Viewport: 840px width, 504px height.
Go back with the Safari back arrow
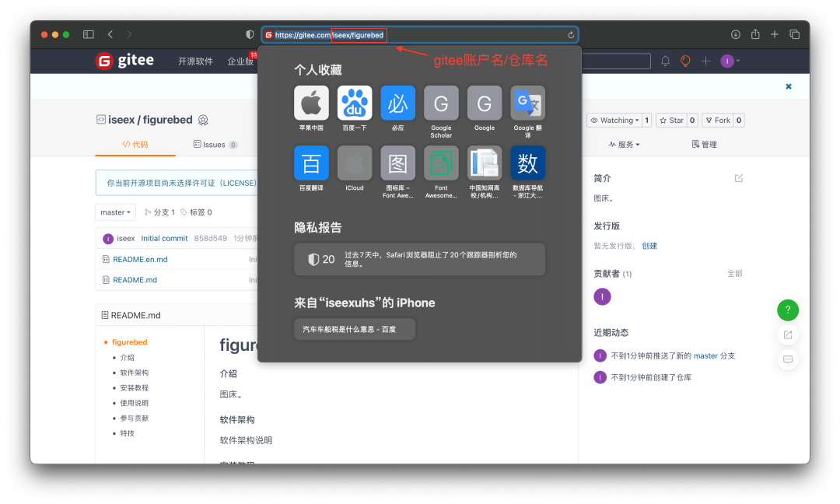pos(110,34)
